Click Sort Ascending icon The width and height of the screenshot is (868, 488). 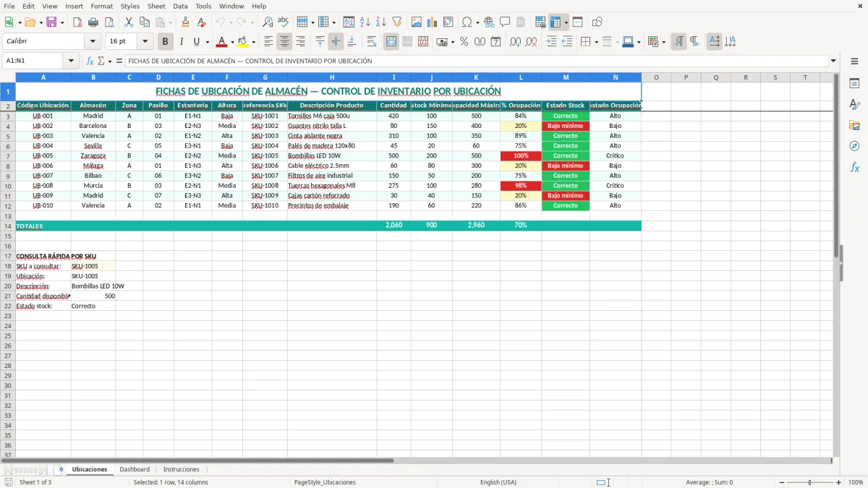(365, 22)
